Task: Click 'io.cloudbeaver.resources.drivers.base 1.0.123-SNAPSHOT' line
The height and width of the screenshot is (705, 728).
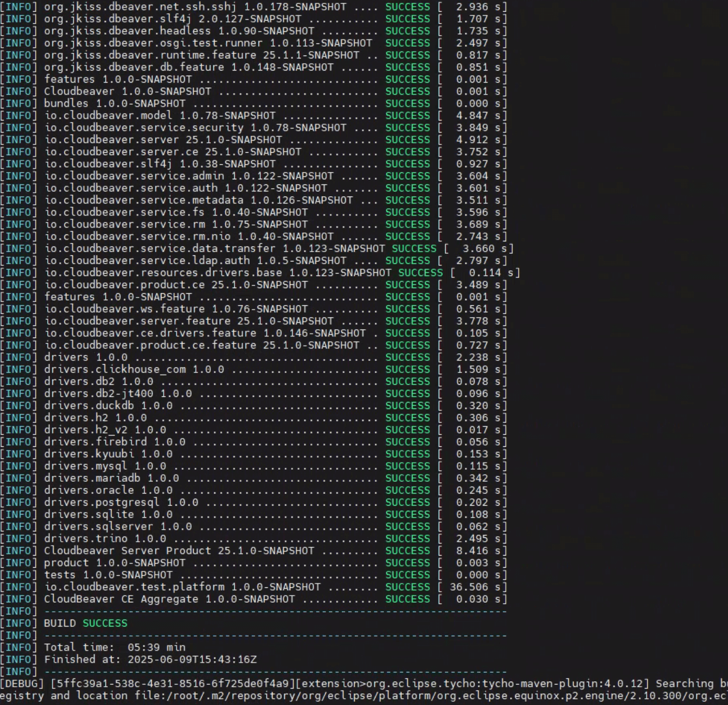Action: point(260,273)
